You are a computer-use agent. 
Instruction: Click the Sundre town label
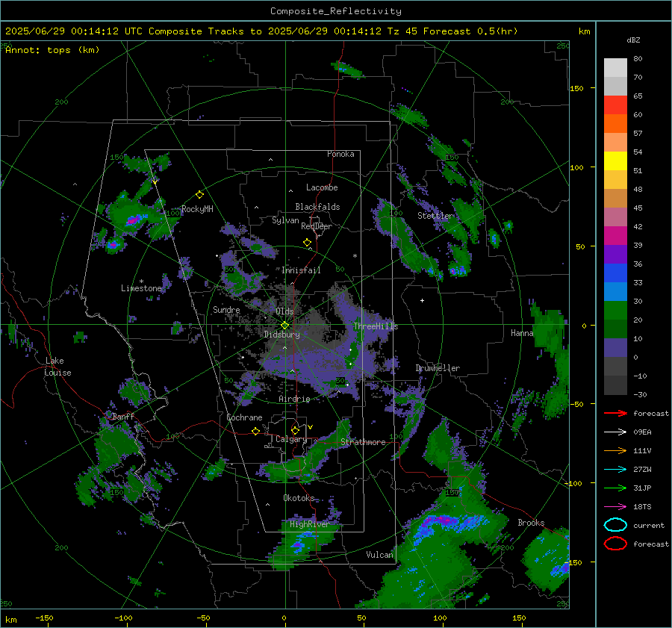226,309
